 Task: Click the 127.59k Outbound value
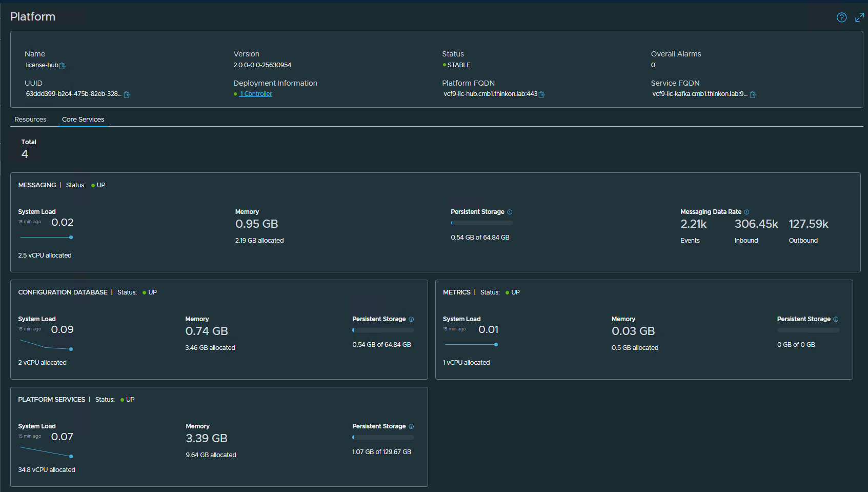tap(809, 224)
